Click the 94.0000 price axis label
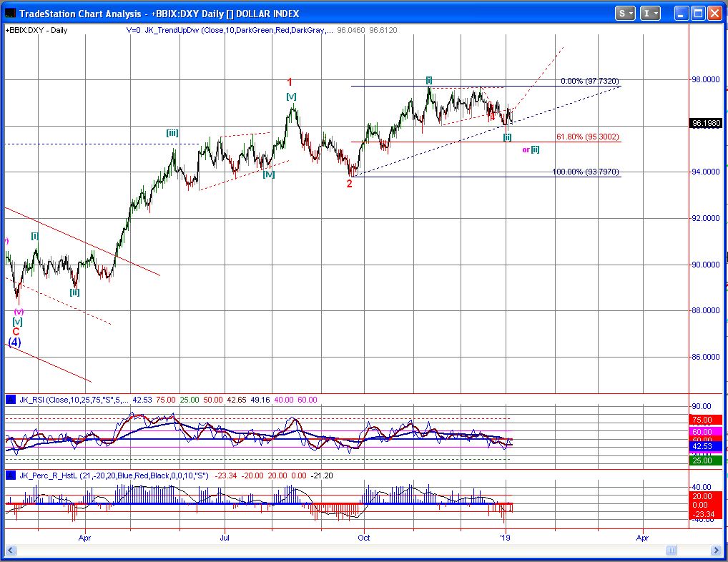Screen dimensions: 728x562 coord(706,172)
